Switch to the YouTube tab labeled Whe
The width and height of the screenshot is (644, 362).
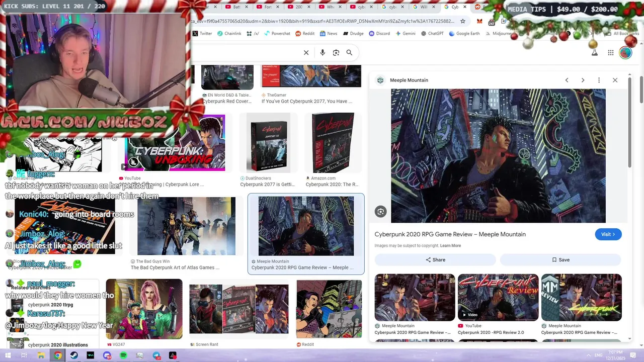(x=330, y=7)
